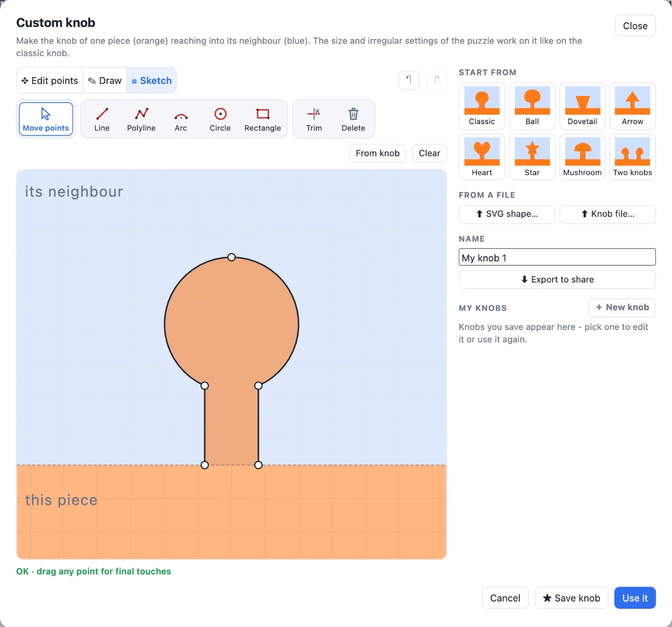
Task: Switch to the Draw tab
Action: (105, 81)
